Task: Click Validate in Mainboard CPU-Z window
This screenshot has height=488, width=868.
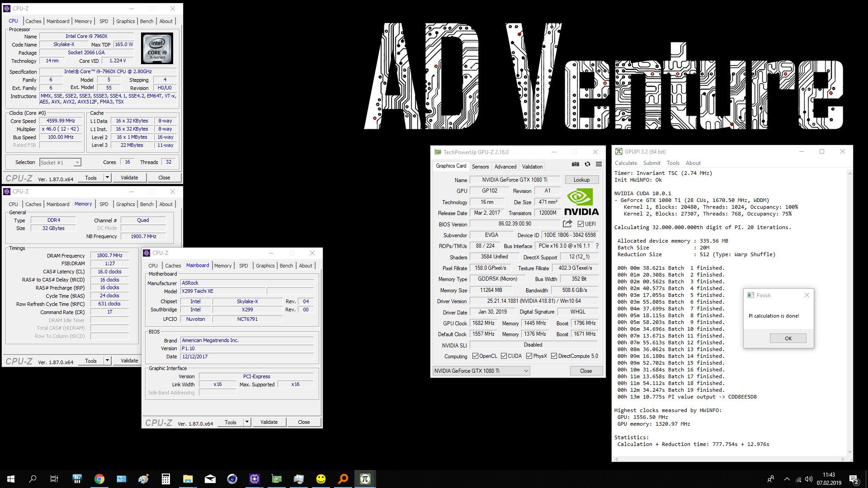Action: tap(269, 422)
